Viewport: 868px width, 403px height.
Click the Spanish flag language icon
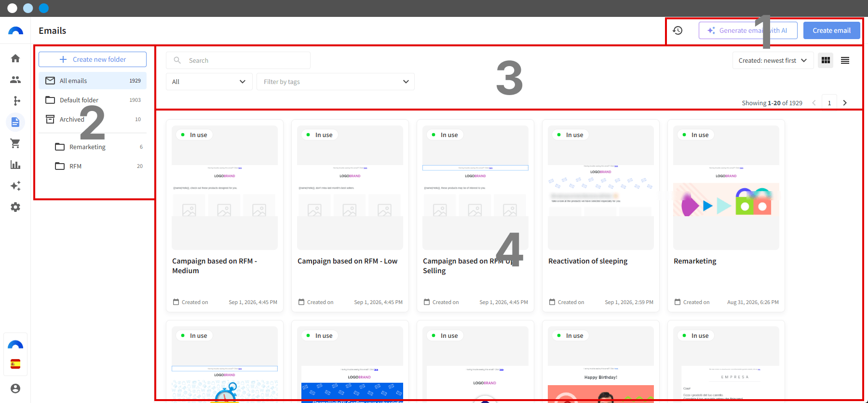click(x=15, y=364)
